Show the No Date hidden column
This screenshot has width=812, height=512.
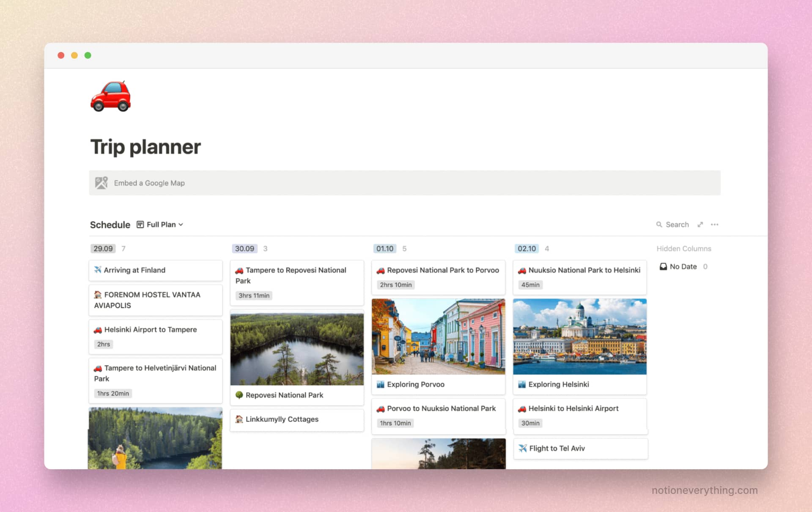click(683, 267)
